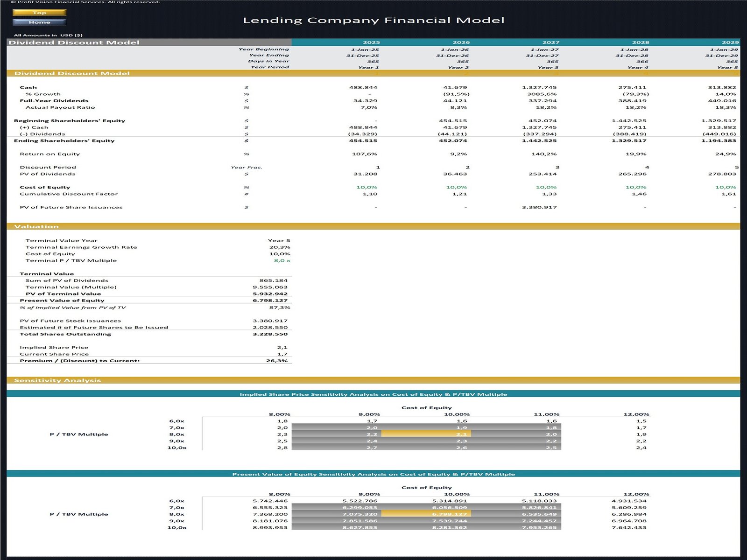Select the Terminal P / TBV Multiple 8,0 x cell
This screenshot has width=747, height=560.
pyautogui.click(x=282, y=260)
